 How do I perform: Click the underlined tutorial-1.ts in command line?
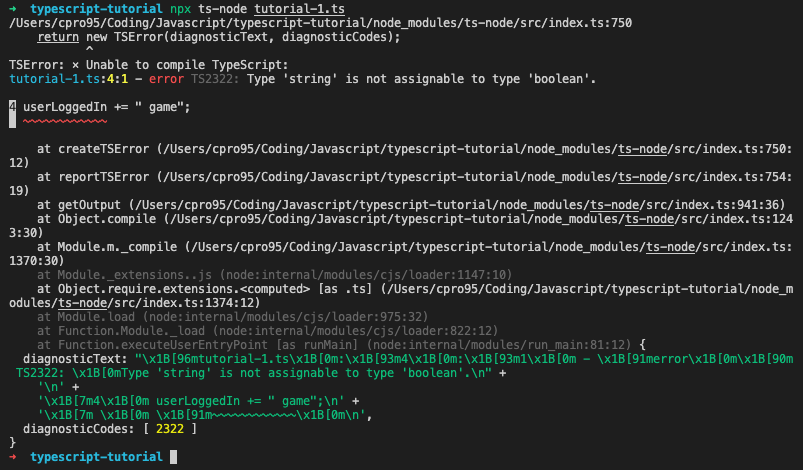pyautogui.click(x=299, y=9)
